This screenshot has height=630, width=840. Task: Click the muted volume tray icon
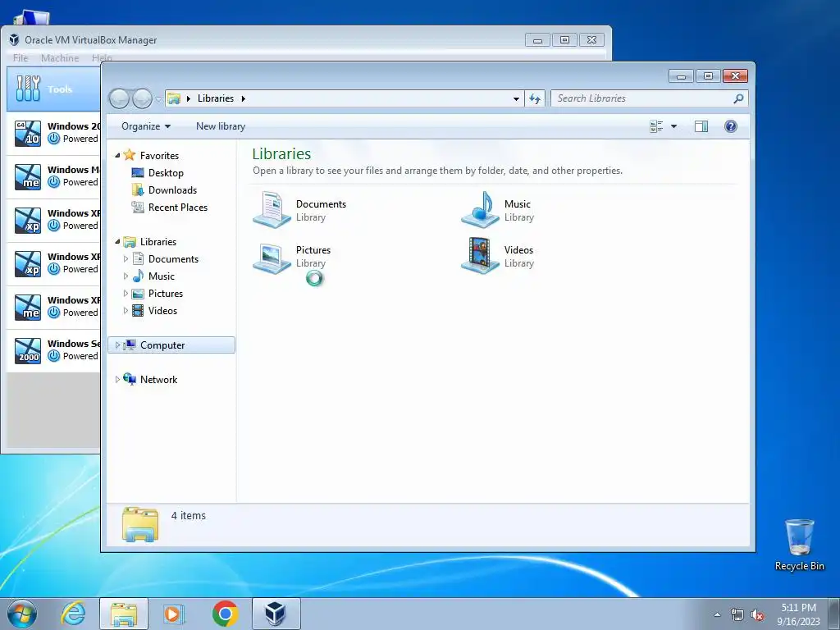757,615
